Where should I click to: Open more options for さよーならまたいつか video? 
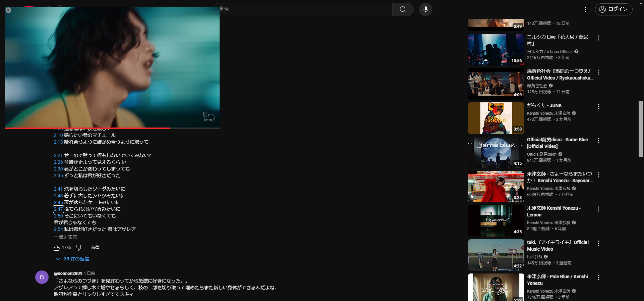coord(598,175)
